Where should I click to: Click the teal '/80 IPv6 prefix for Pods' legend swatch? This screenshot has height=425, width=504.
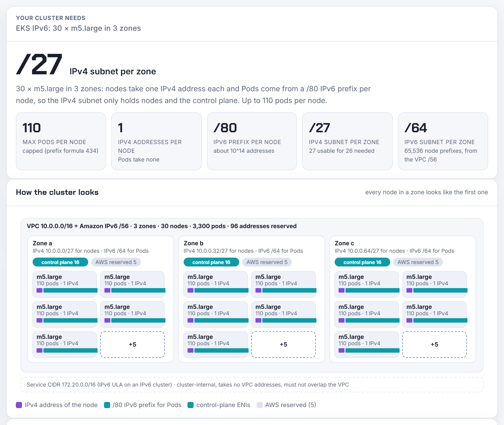click(107, 405)
